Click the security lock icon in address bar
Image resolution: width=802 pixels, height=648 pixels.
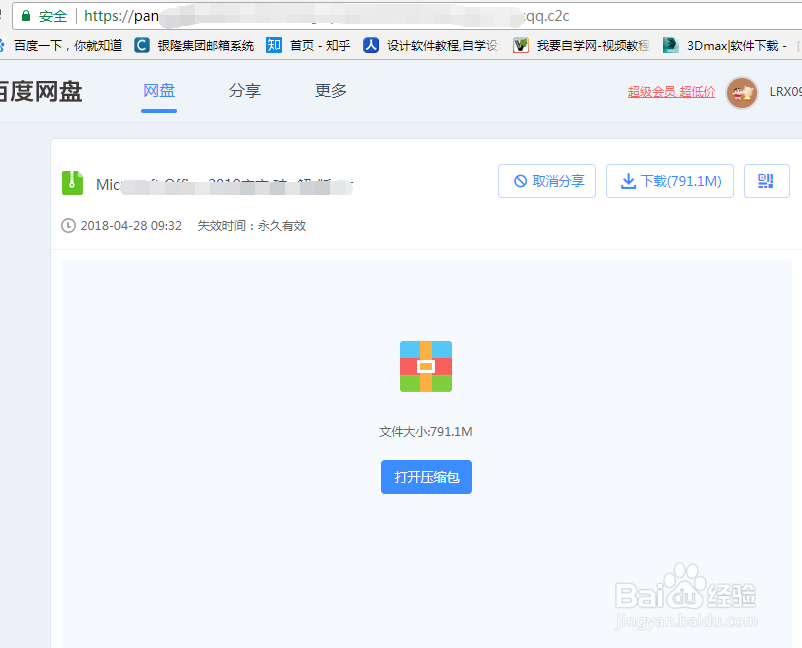[27, 16]
